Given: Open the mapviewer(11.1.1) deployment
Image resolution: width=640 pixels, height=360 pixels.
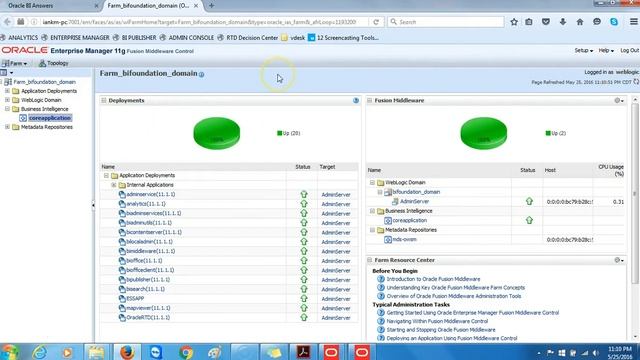Looking at the screenshot, I should tap(148, 308).
